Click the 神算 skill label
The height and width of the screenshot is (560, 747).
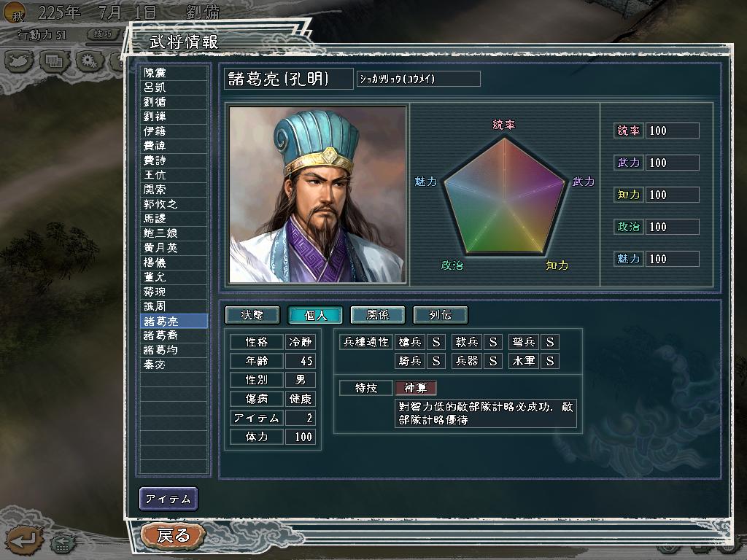[x=416, y=388]
